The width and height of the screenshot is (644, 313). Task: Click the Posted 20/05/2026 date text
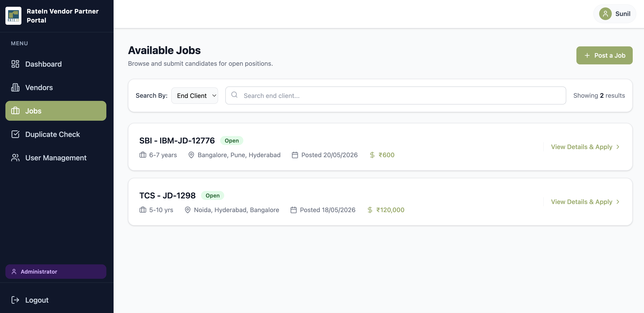[329, 155]
